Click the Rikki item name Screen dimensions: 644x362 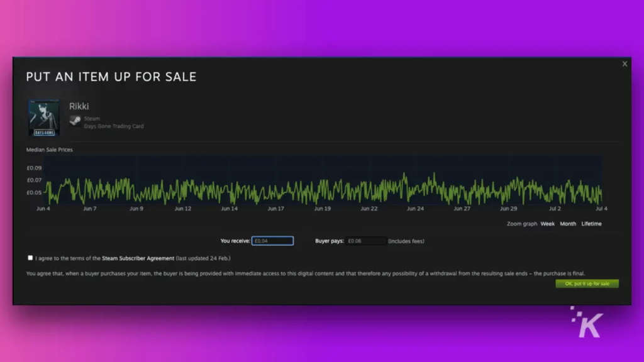click(x=79, y=106)
